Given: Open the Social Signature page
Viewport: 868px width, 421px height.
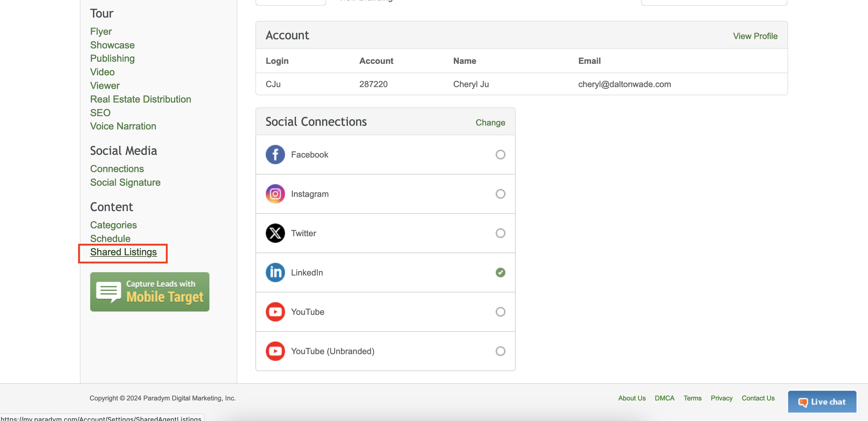Looking at the screenshot, I should [125, 182].
